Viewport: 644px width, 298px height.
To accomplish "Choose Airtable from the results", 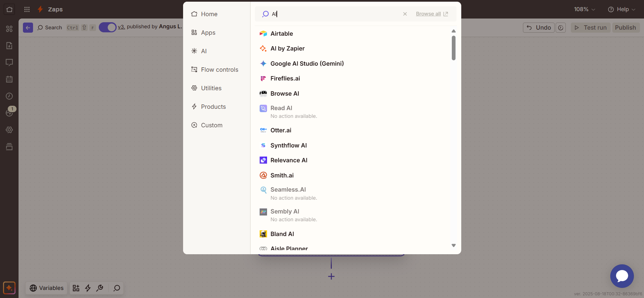I will [352, 34].
